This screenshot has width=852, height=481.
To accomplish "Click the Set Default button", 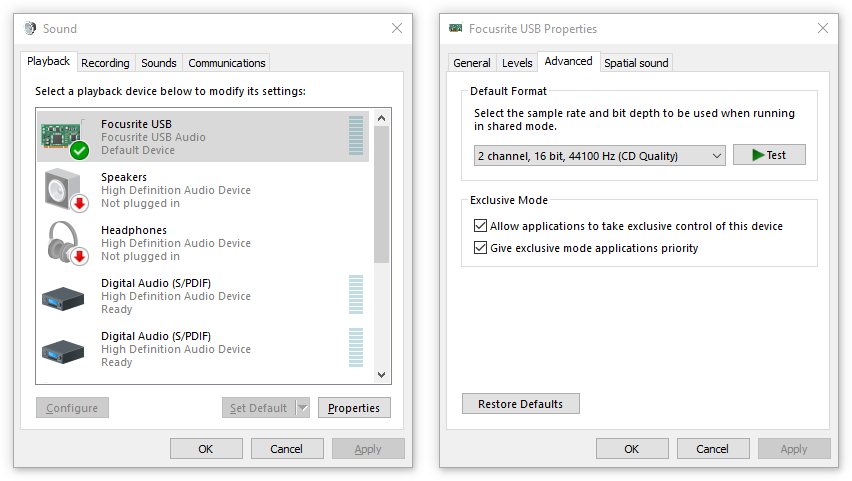I will [x=259, y=408].
